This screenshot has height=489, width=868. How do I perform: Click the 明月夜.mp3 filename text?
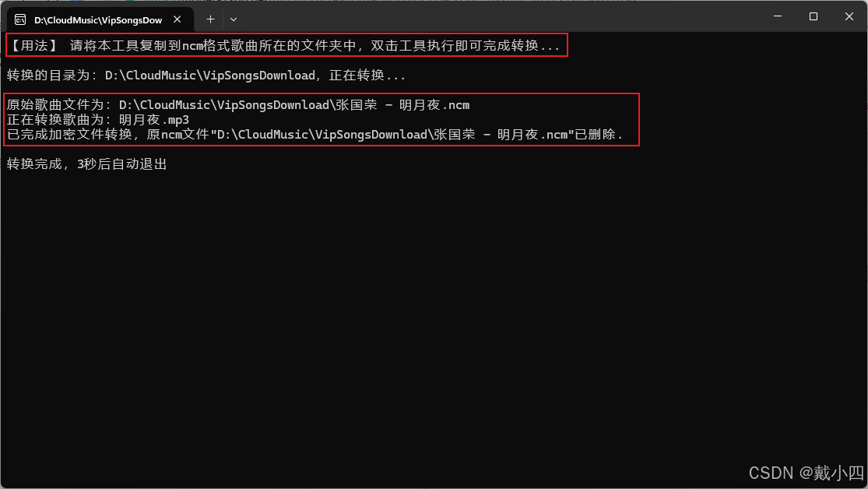coord(154,120)
